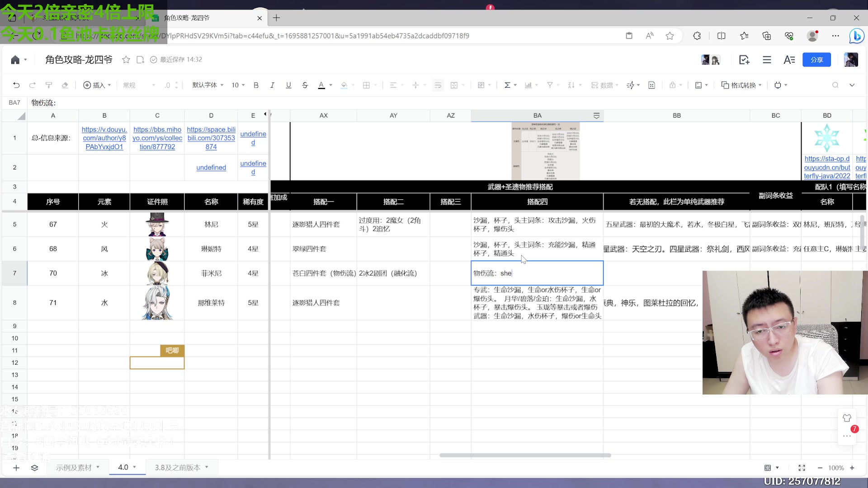Apply underline formatting
Viewport: 868px width, 488px height.
(x=288, y=85)
